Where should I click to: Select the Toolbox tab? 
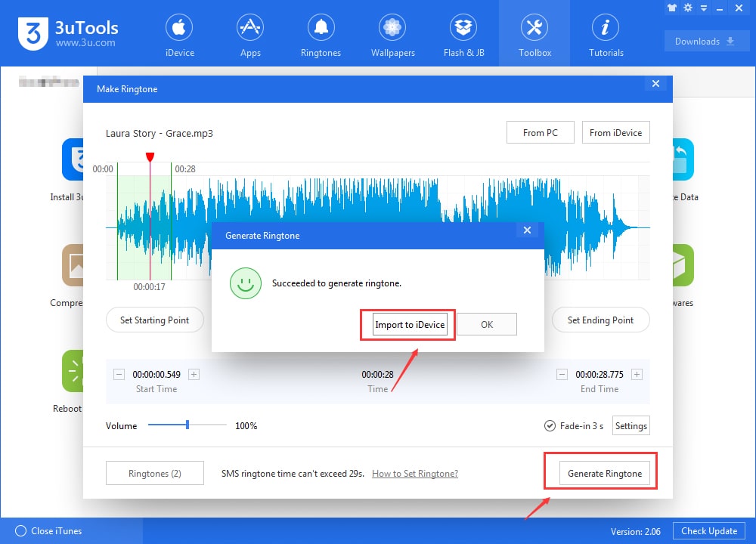(x=534, y=34)
